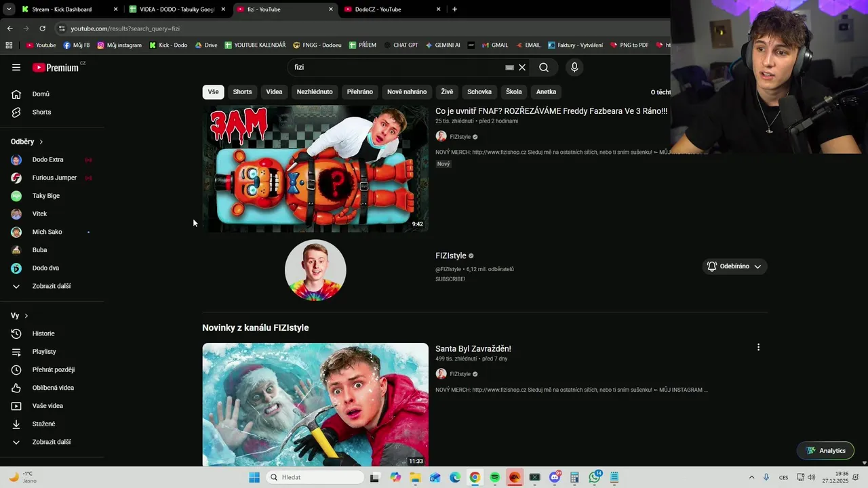Open FNAF Freddy Fazbear video title

tap(551, 111)
